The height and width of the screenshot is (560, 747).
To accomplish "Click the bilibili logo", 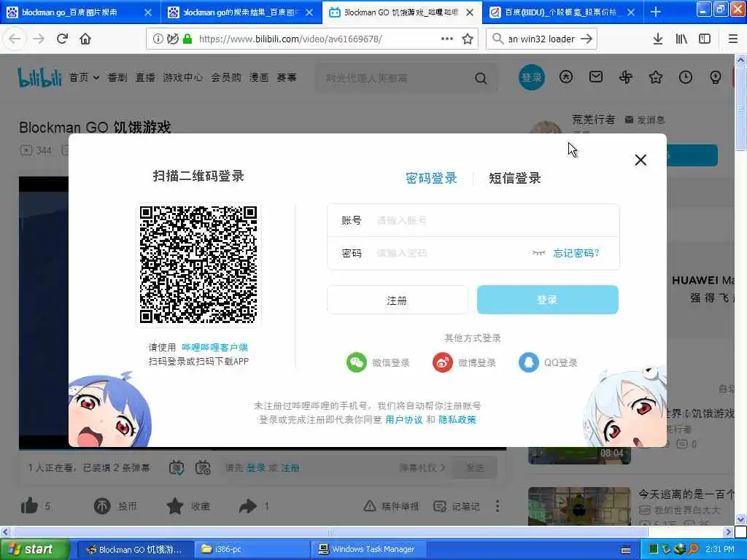I will [x=40, y=77].
